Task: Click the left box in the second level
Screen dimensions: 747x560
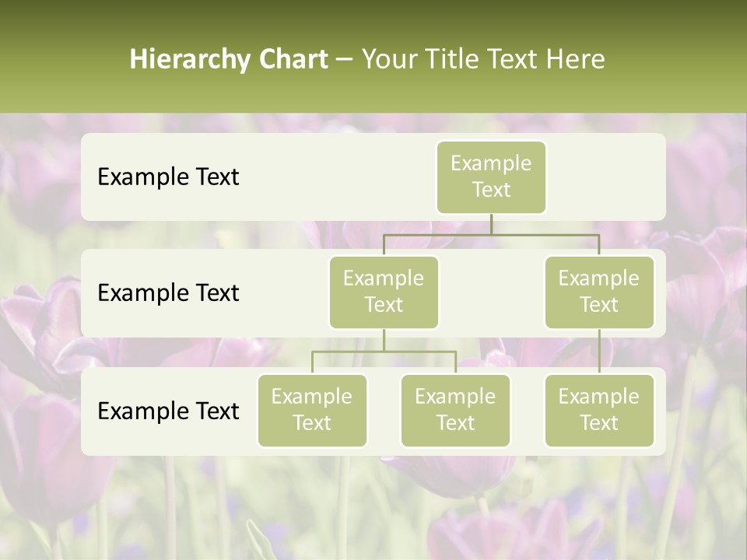Action: pos(384,292)
